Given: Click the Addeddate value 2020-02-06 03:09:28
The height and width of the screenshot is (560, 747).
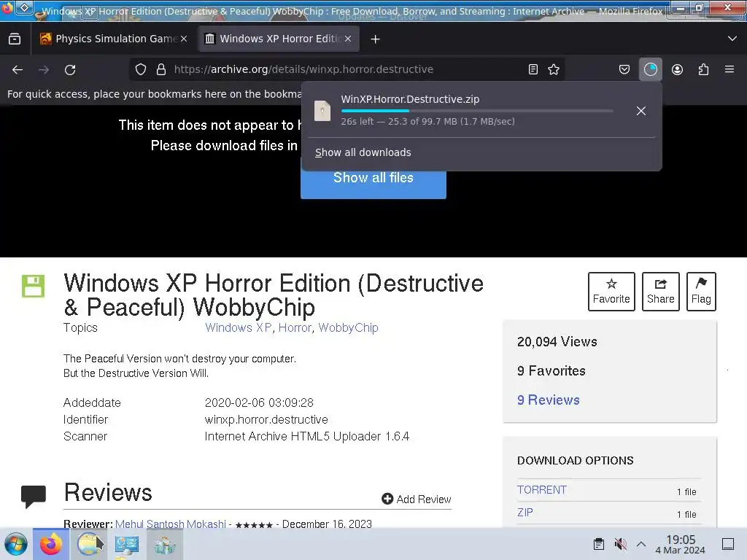Looking at the screenshot, I should tap(259, 402).
